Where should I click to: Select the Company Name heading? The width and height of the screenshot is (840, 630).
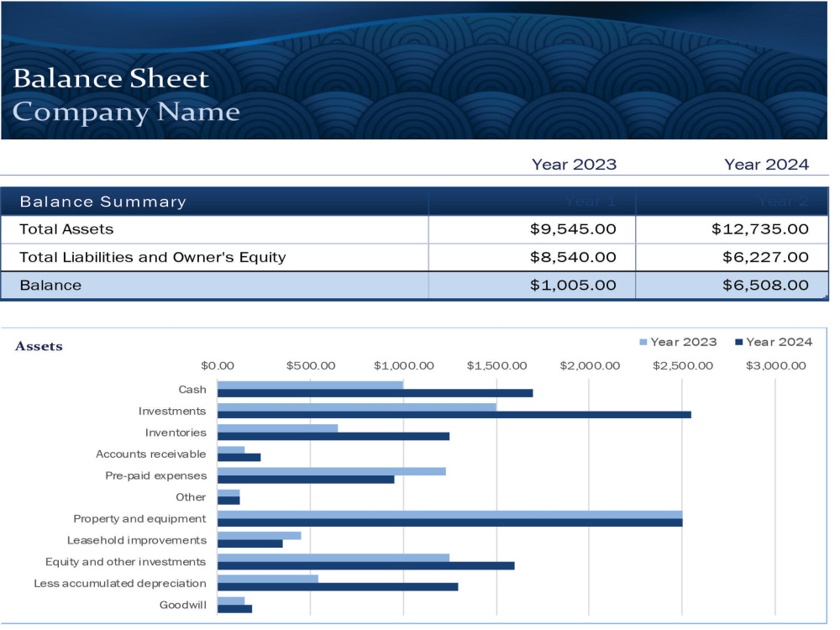coord(126,113)
